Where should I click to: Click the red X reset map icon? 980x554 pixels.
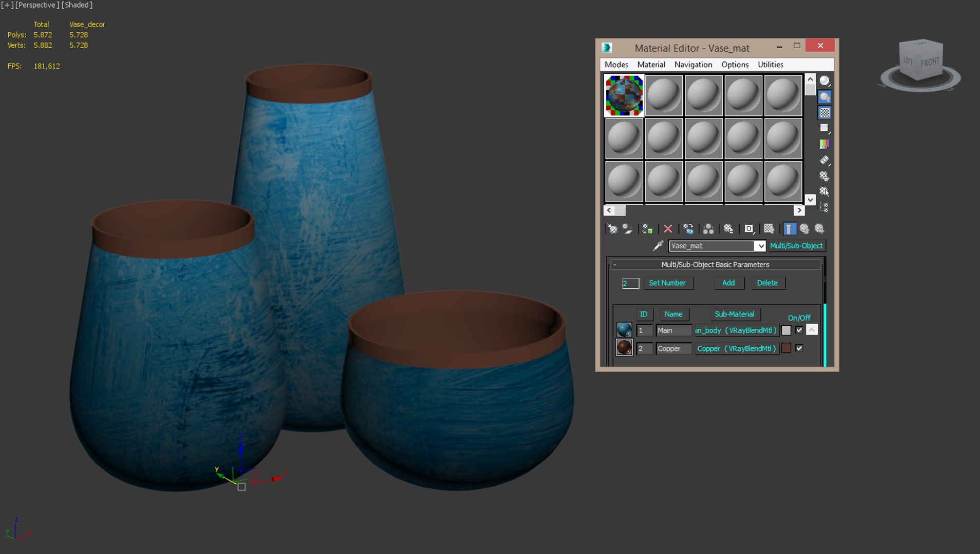668,229
